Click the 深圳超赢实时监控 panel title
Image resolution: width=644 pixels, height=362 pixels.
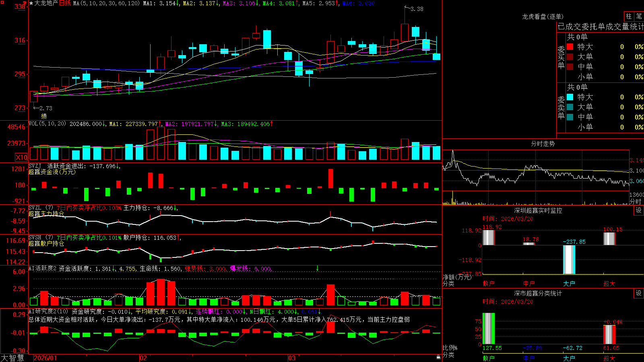point(538,210)
